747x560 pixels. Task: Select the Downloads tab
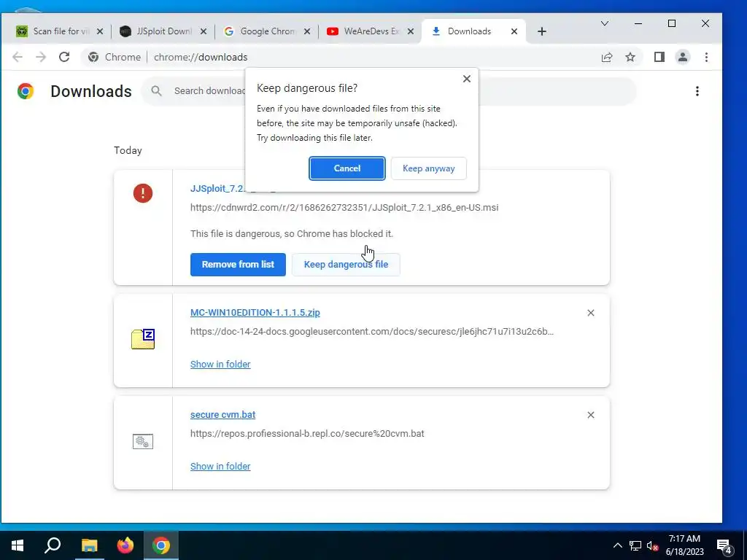tap(469, 31)
